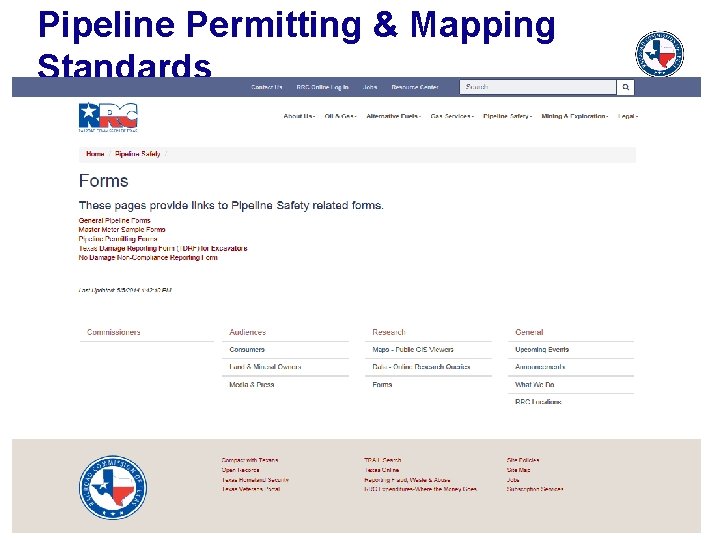Open Forms under Research
The height and width of the screenshot is (540, 720).
click(x=382, y=385)
